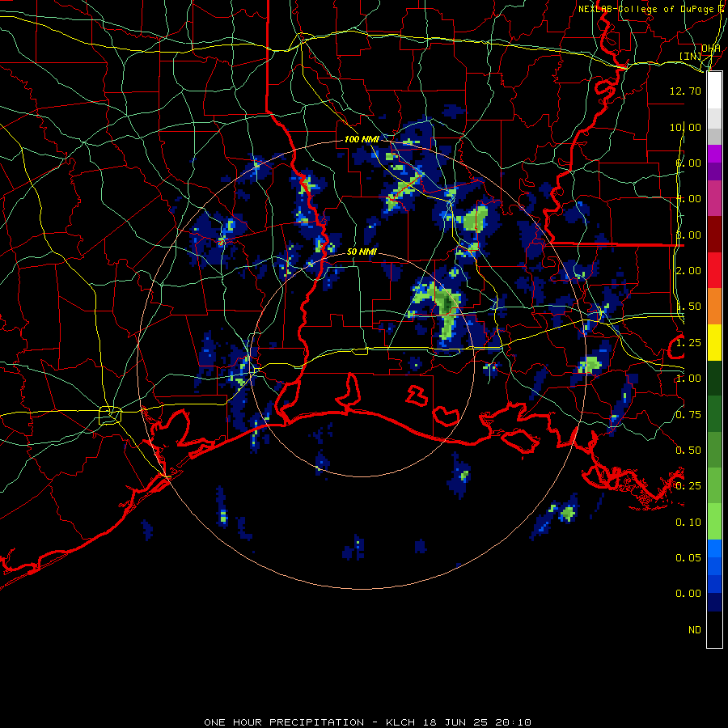Click the 0.75 legend value
The height and width of the screenshot is (728, 728).
pyautogui.click(x=688, y=415)
